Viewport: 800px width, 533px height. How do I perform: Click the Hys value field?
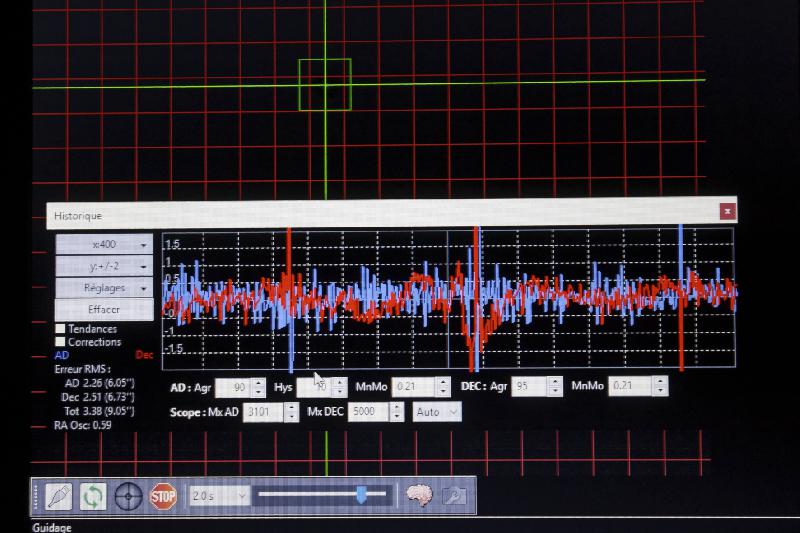(x=314, y=388)
